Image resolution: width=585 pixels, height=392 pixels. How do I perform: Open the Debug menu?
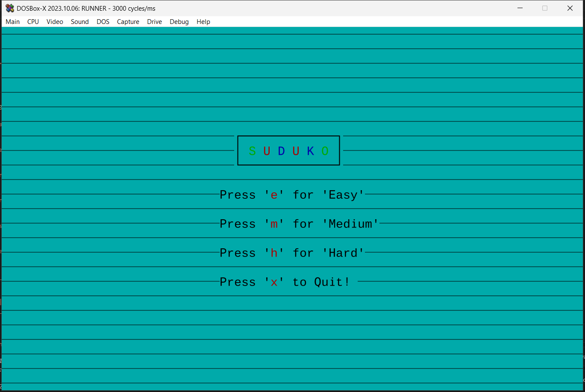tap(179, 22)
